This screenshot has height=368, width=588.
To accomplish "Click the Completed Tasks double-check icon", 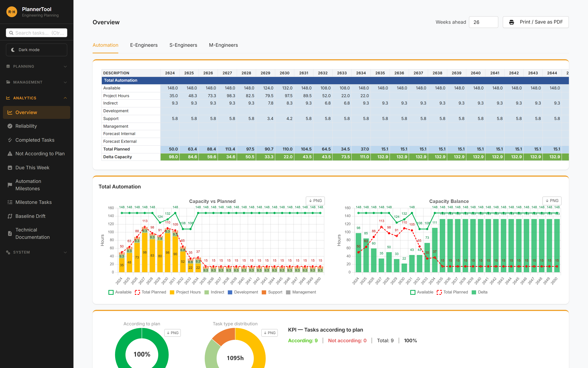I will [x=10, y=140].
